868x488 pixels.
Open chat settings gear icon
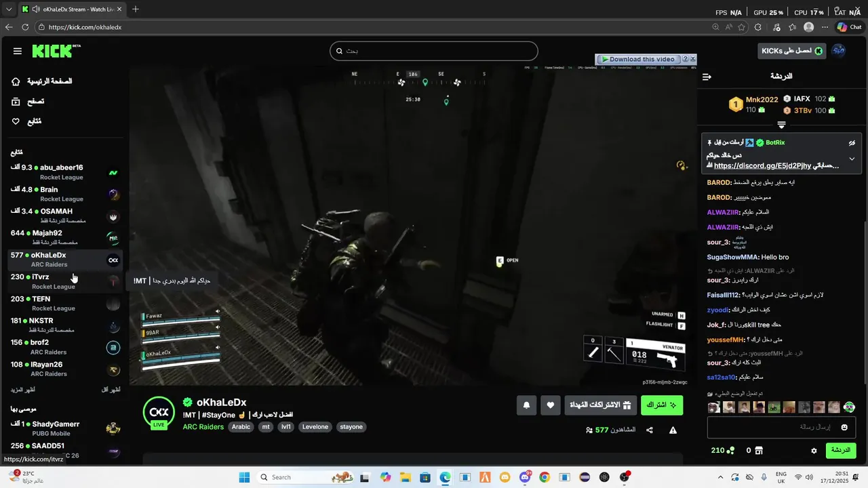pyautogui.click(x=814, y=451)
